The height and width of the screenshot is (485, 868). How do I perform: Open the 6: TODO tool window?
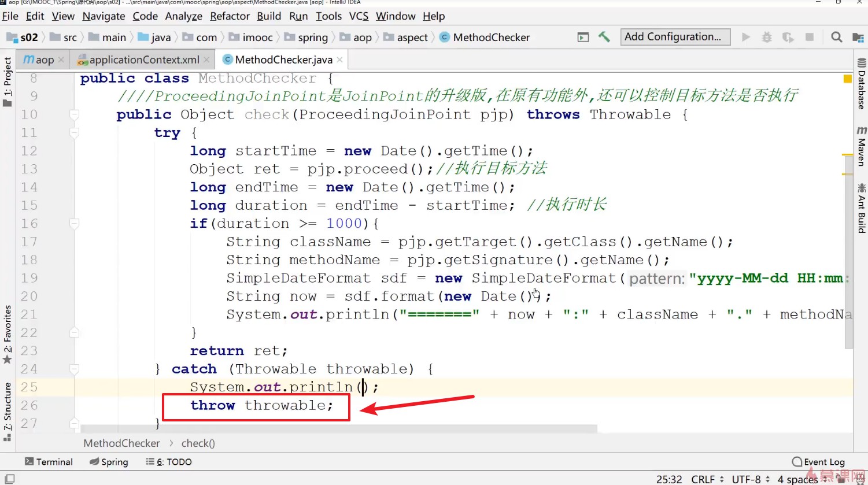tap(169, 462)
